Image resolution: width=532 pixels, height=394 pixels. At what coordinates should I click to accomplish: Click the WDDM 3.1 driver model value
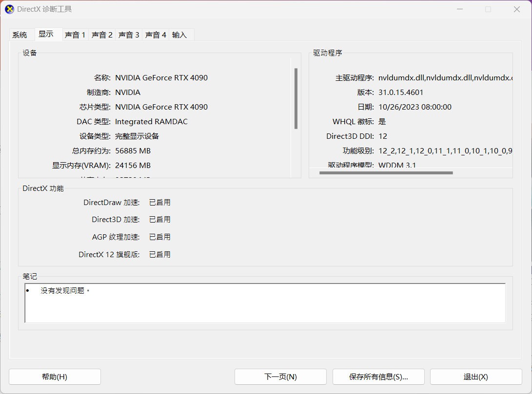[x=397, y=165]
